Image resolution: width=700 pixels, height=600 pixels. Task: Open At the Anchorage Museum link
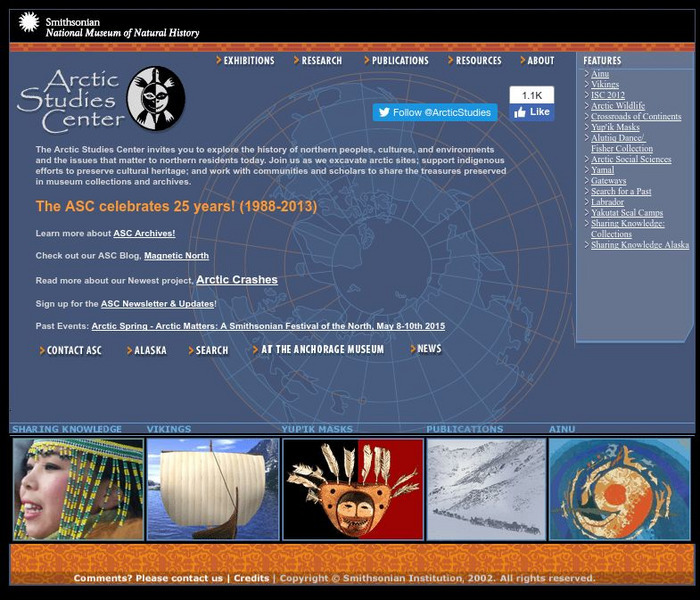[318, 350]
